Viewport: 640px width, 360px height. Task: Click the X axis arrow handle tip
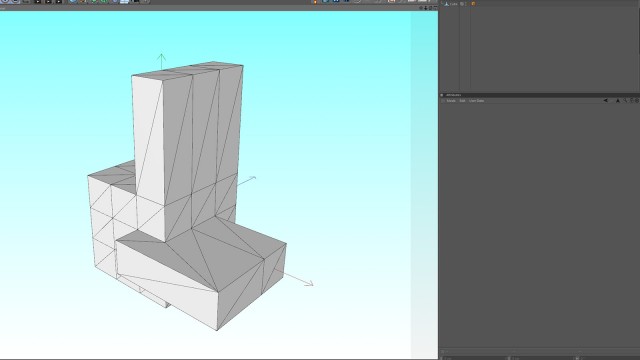pyautogui.click(x=310, y=283)
